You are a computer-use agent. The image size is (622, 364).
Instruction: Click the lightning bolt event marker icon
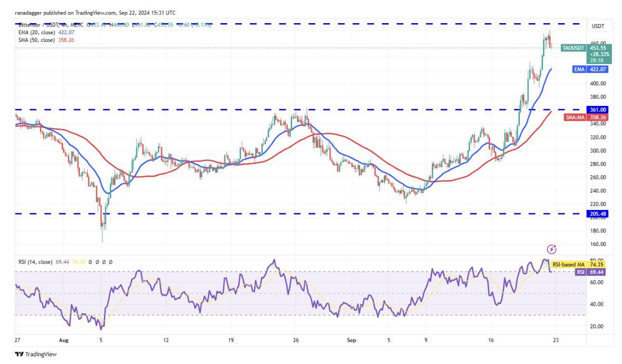(x=552, y=249)
